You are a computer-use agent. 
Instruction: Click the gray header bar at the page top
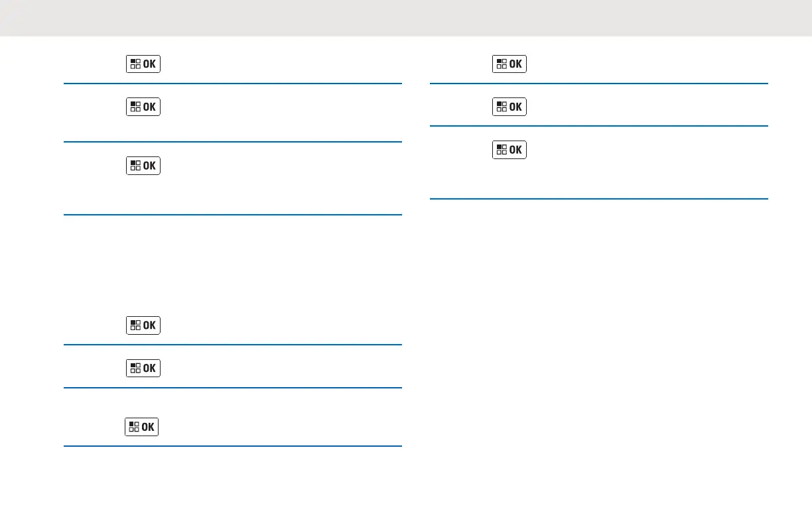point(406,18)
